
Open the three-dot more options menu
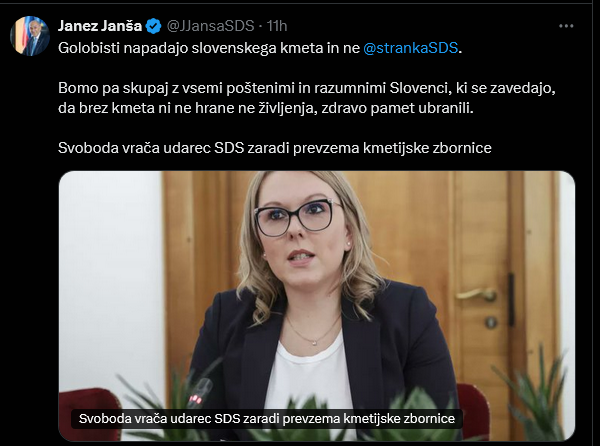coord(566,26)
